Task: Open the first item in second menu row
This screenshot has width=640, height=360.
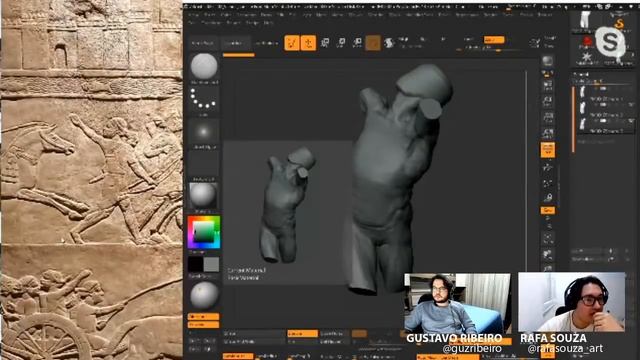Action: (x=192, y=23)
